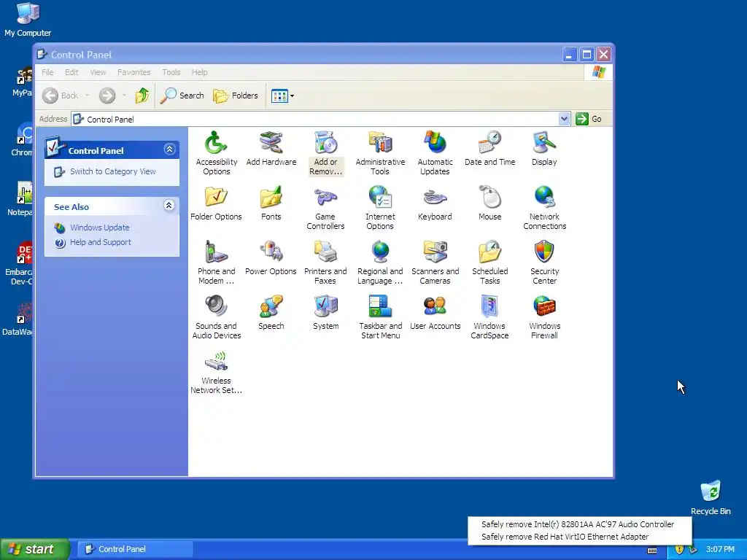Viewport: 747px width, 560px height.
Task: Open Sounds and Audio Devices icon
Action: coord(216,317)
